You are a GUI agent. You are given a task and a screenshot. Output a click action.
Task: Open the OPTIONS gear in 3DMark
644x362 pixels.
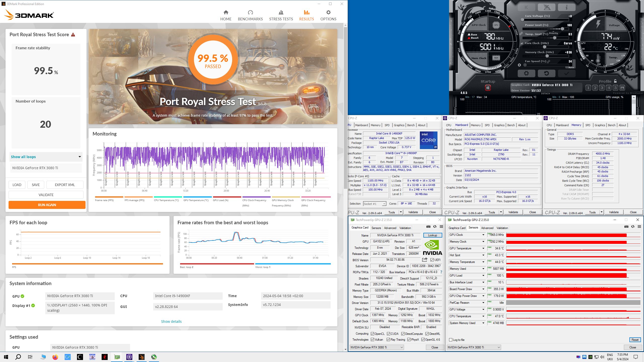pos(328,12)
